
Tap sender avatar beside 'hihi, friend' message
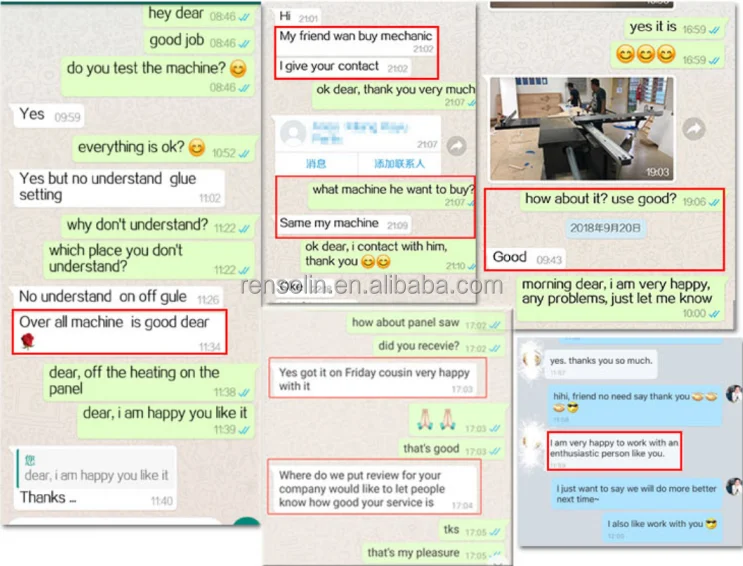[x=734, y=394]
